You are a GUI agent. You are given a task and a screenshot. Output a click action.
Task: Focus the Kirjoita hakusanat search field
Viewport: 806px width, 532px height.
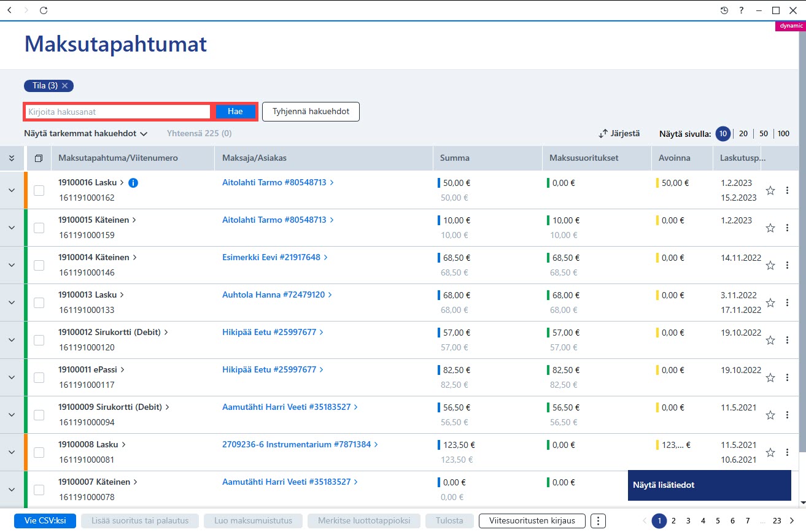(118, 112)
